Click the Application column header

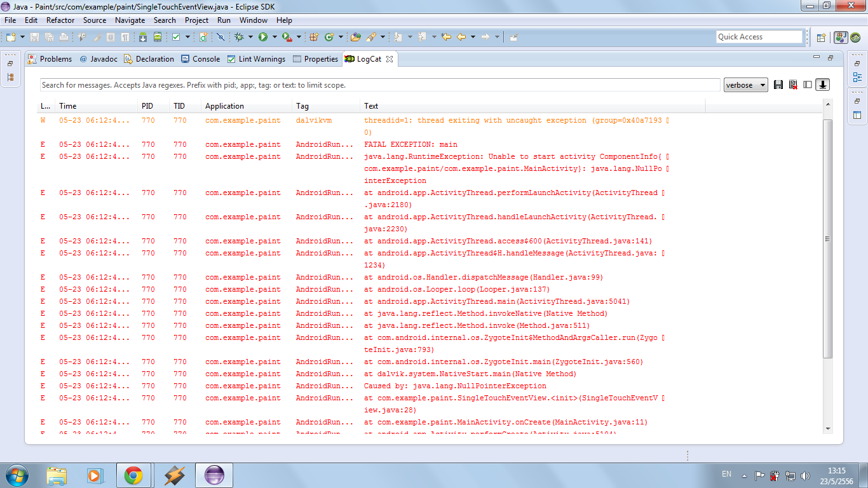[x=247, y=106]
